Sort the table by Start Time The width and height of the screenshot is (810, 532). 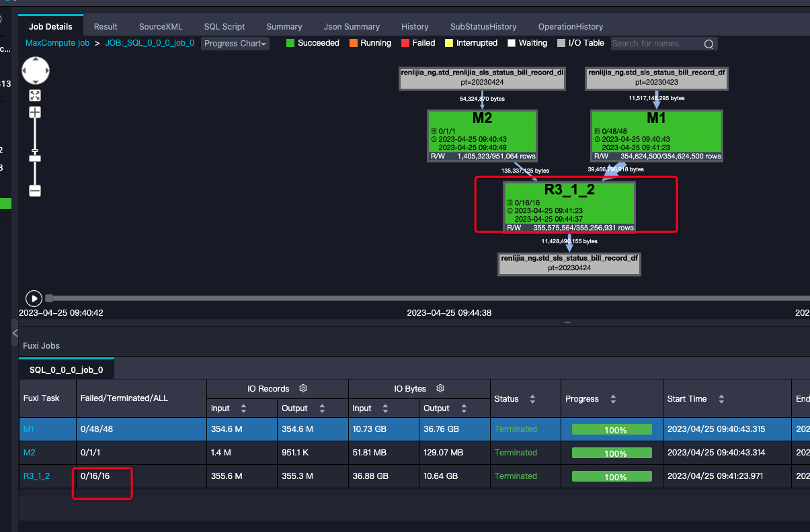click(x=721, y=399)
